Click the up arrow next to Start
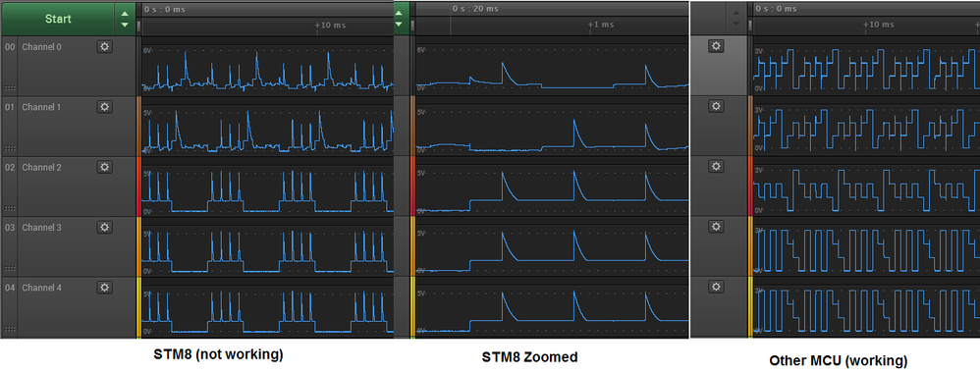The height and width of the screenshot is (374, 980). (x=125, y=14)
